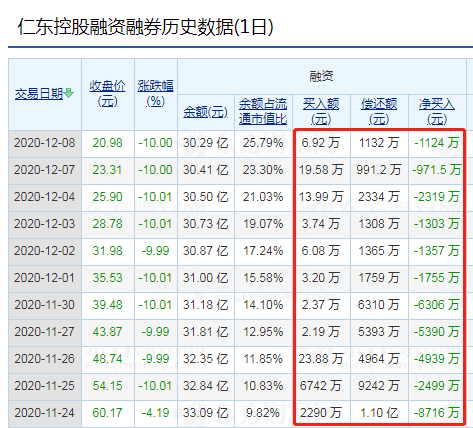Sort by 交易日期 column header

(x=39, y=94)
